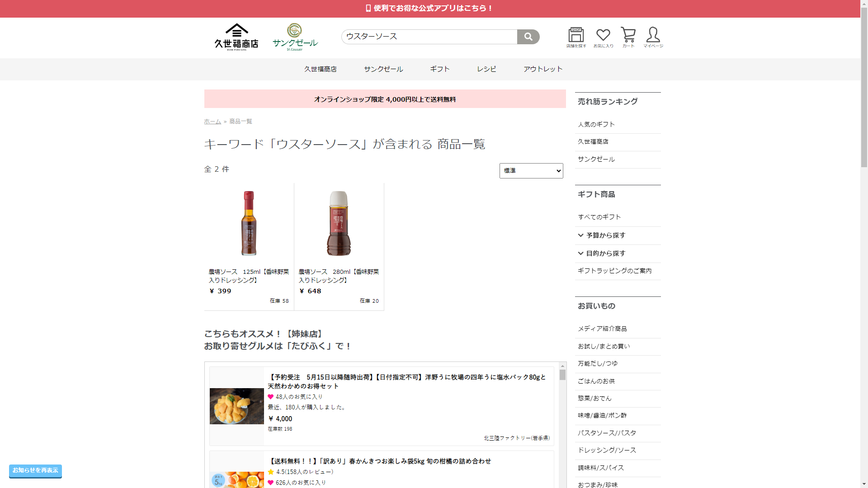Click the magnifier search button
868x488 pixels.
click(x=528, y=37)
